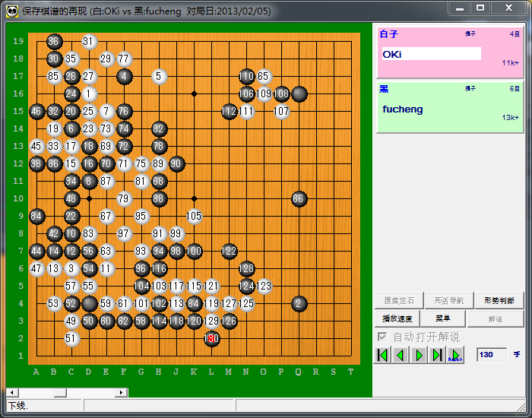Click the right arrow of the horizontal scrollbar
Screen dimensions: 532x418
click(x=121, y=393)
